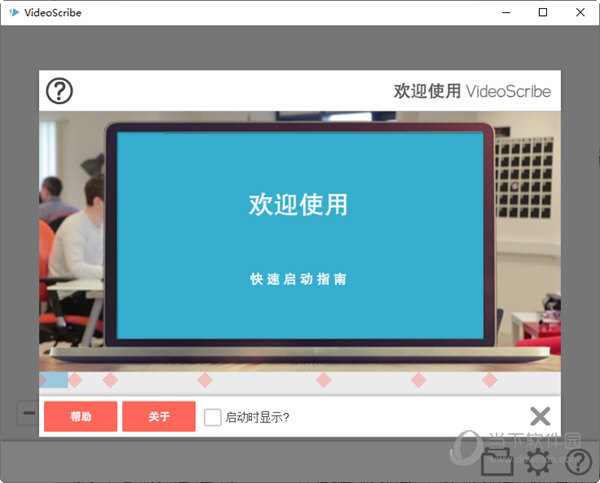Image resolution: width=600 pixels, height=483 pixels.
Task: Jump to the third diamond marker on the tutorial timeline
Action: point(110,380)
